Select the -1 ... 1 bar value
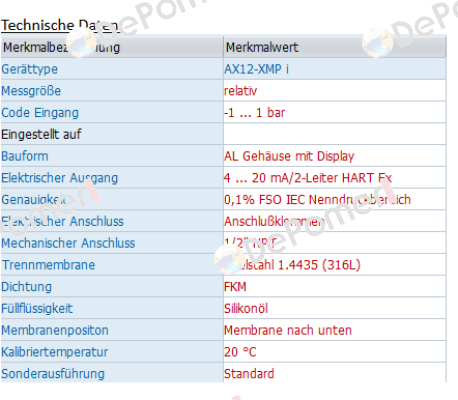 coord(254,113)
